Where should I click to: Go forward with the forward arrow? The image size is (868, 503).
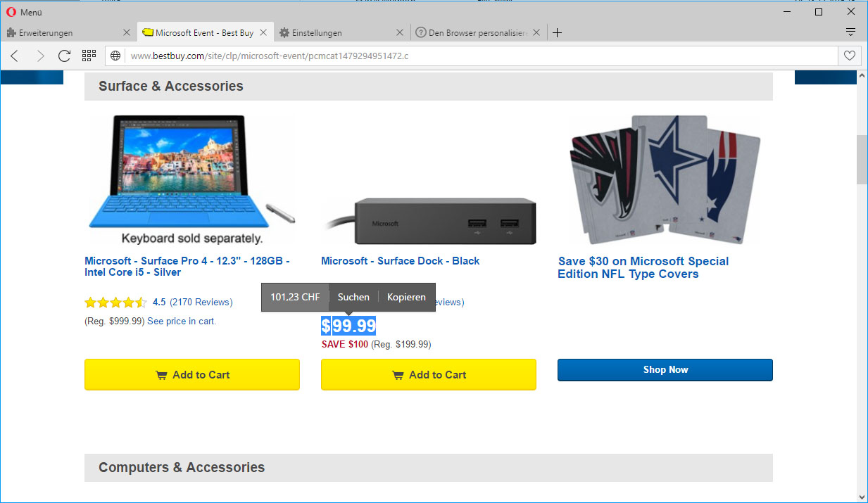tap(40, 56)
